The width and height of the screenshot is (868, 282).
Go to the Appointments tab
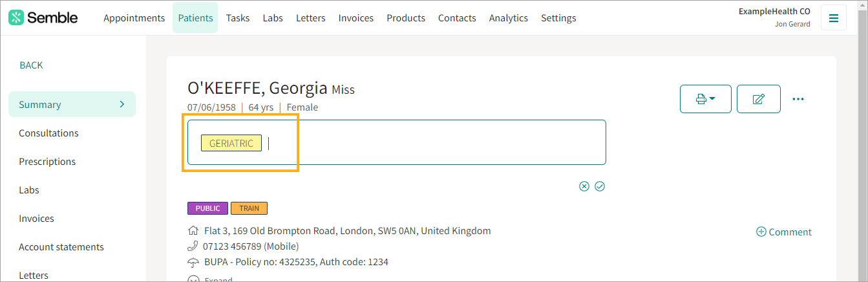(134, 18)
